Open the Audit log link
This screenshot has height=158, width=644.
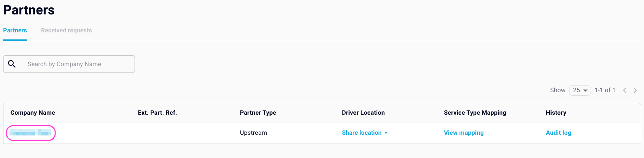click(558, 133)
